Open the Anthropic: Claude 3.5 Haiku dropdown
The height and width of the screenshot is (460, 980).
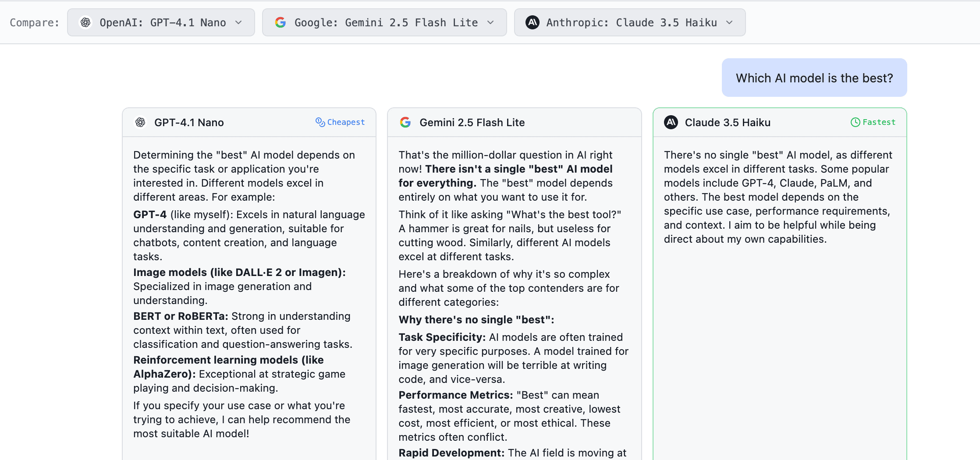pyautogui.click(x=630, y=22)
